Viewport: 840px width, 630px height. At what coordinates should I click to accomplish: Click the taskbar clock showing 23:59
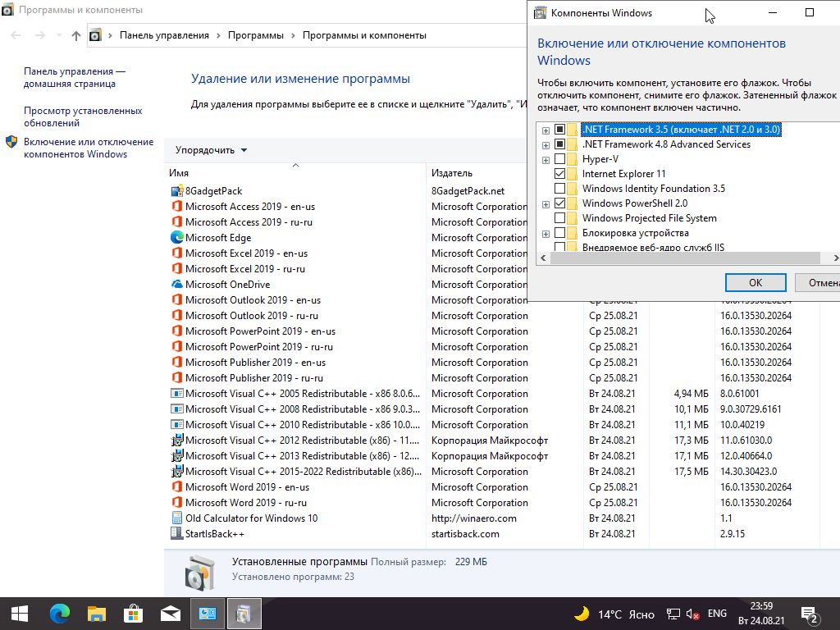[x=761, y=614]
